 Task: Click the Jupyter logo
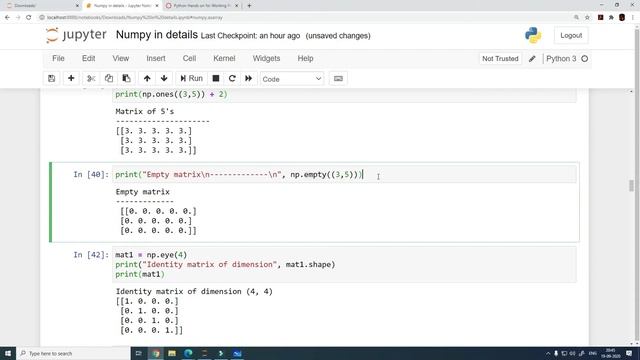[76, 35]
